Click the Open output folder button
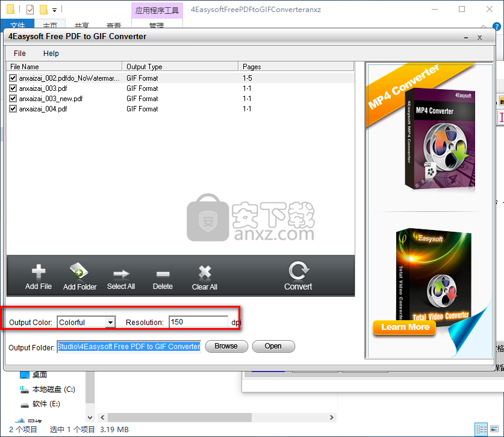The width and height of the screenshot is (504, 437). tap(273, 346)
